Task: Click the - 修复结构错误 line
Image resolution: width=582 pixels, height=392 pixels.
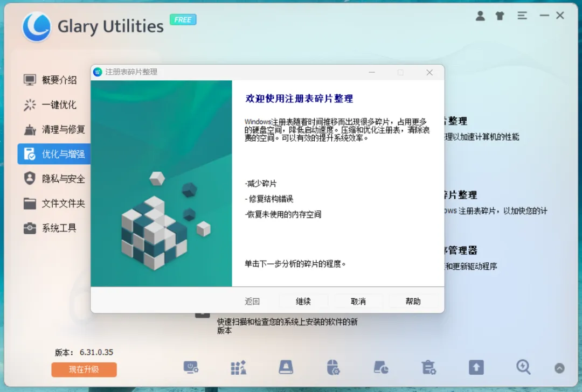Action: [269, 199]
